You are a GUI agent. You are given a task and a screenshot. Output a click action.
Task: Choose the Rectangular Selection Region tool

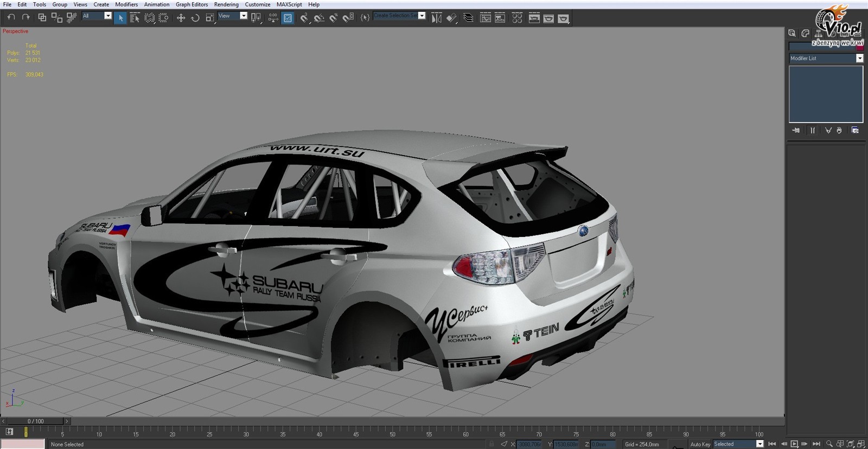point(149,18)
